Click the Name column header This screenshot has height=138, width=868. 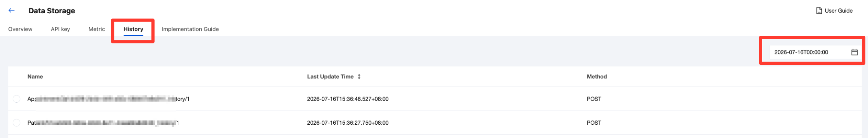click(x=35, y=77)
